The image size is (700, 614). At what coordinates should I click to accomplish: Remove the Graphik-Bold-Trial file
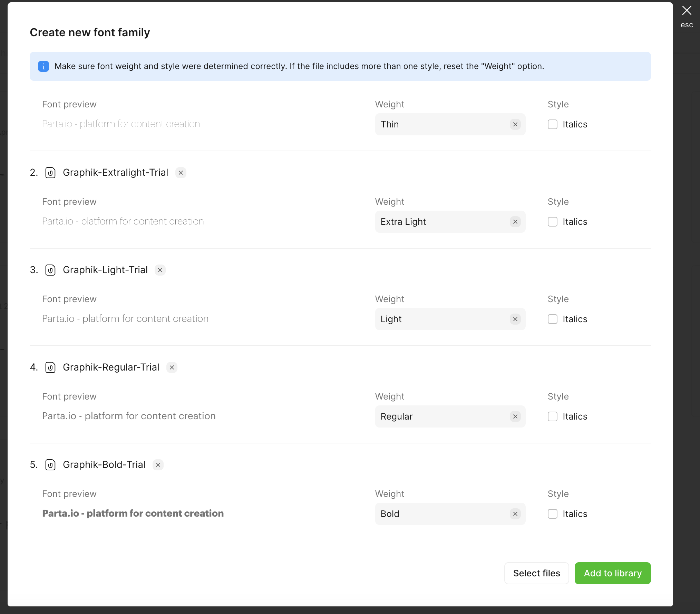[x=158, y=465]
